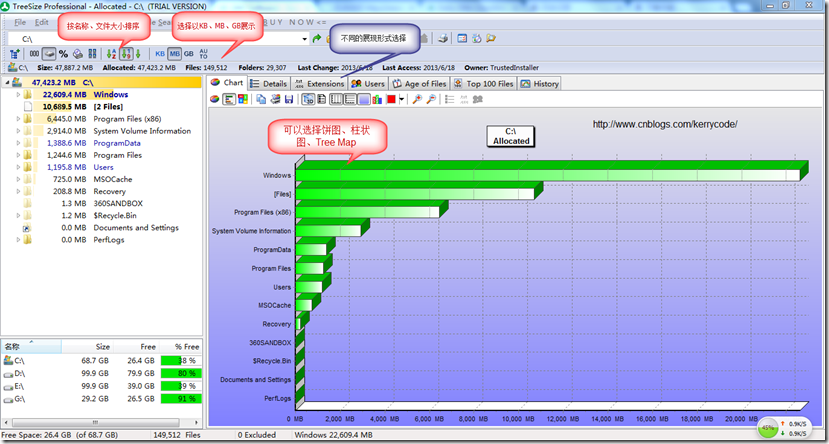Toggle MB size unit

(175, 53)
